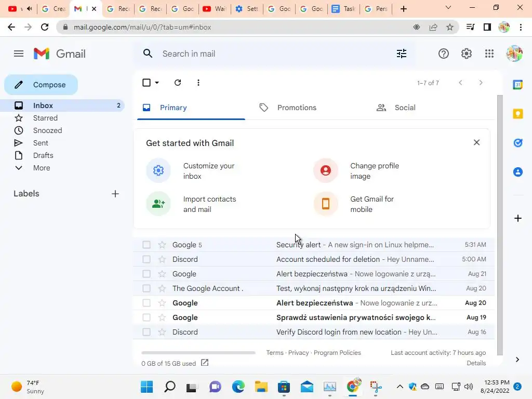The width and height of the screenshot is (532, 399).
Task: Share this page icon in address bar
Action: coord(433,27)
